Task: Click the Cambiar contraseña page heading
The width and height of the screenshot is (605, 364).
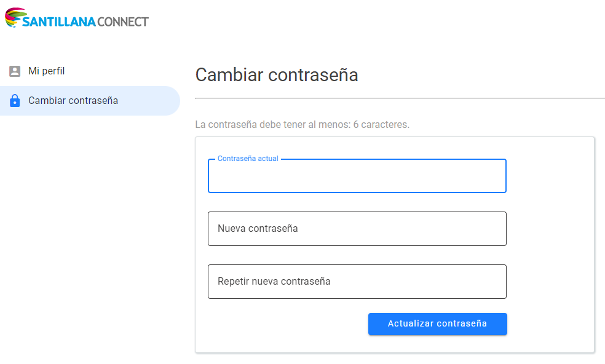Action: point(277,75)
